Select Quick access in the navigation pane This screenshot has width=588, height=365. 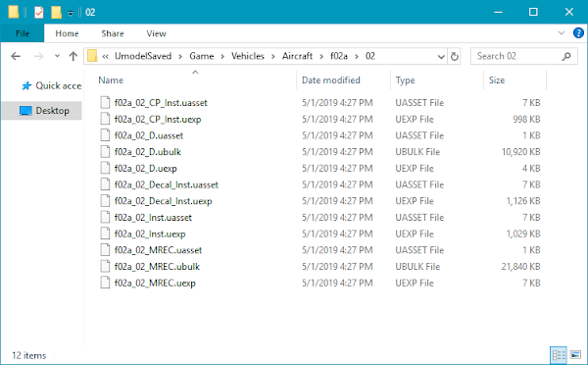(x=51, y=86)
